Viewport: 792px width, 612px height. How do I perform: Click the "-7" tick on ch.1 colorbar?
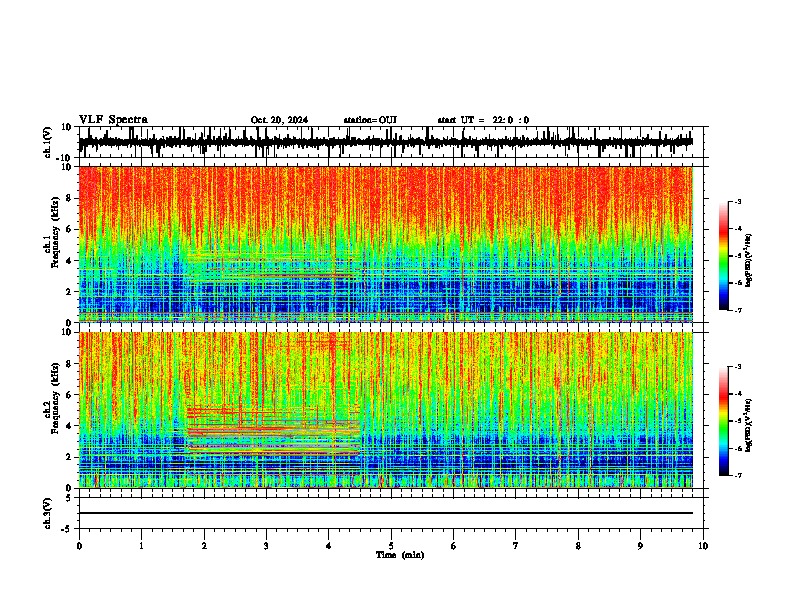point(737,310)
